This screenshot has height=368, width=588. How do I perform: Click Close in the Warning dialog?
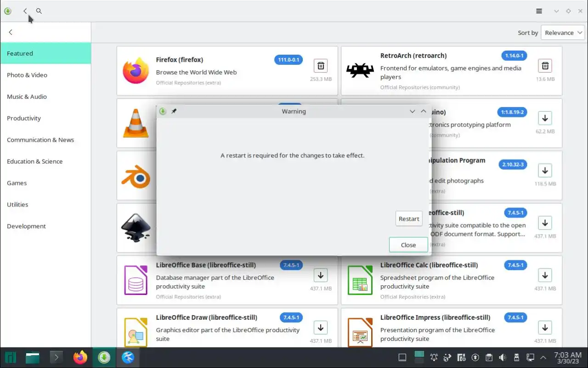[408, 245]
